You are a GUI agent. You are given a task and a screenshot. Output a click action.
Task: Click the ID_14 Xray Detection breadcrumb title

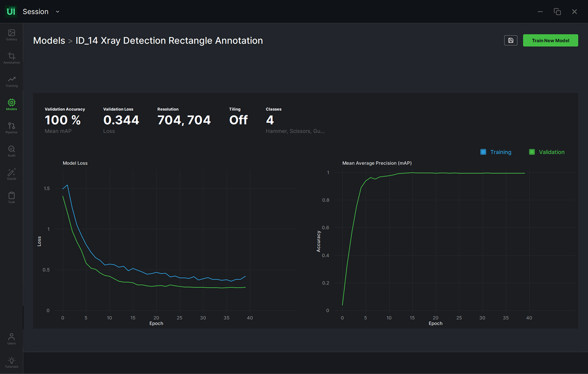(x=169, y=40)
